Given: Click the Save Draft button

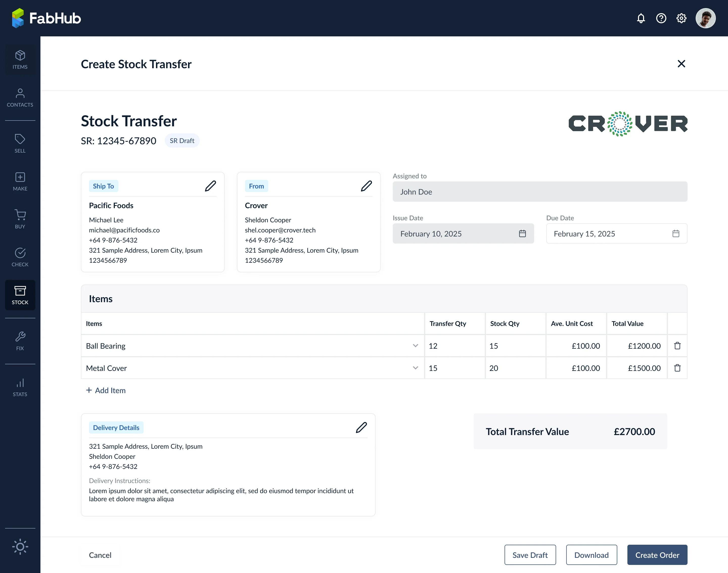Looking at the screenshot, I should (530, 555).
